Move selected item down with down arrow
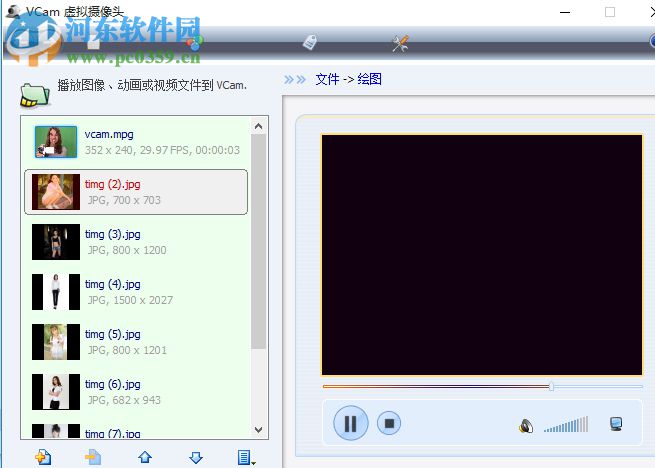The width and height of the screenshot is (655, 468). click(x=196, y=457)
